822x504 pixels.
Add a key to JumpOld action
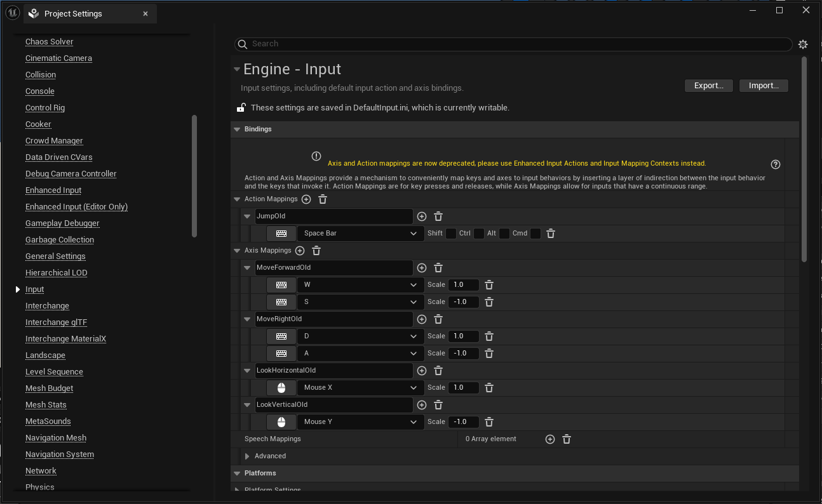tap(422, 216)
